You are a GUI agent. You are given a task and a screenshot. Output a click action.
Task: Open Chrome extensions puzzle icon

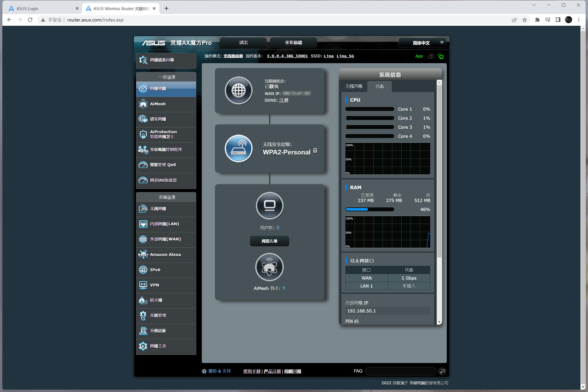537,20
